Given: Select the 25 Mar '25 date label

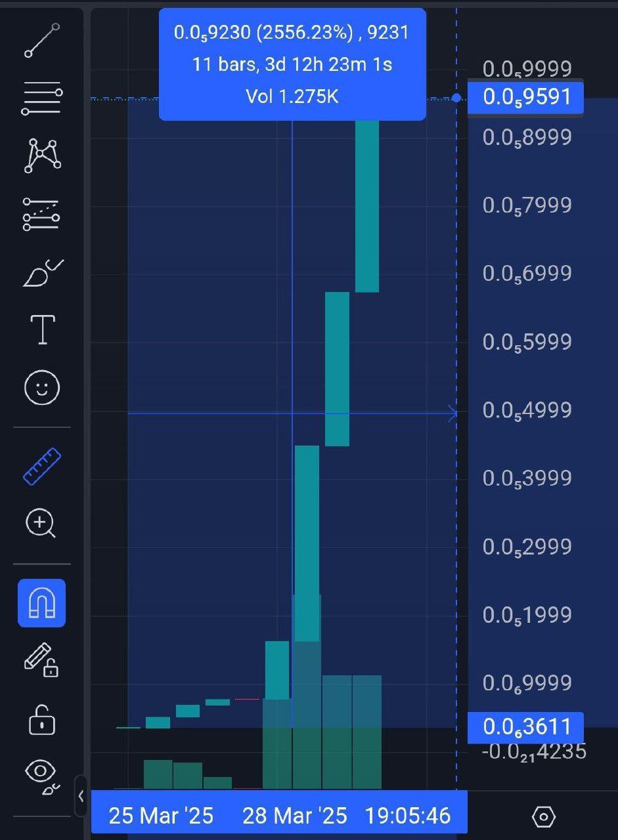Looking at the screenshot, I should (x=161, y=816).
